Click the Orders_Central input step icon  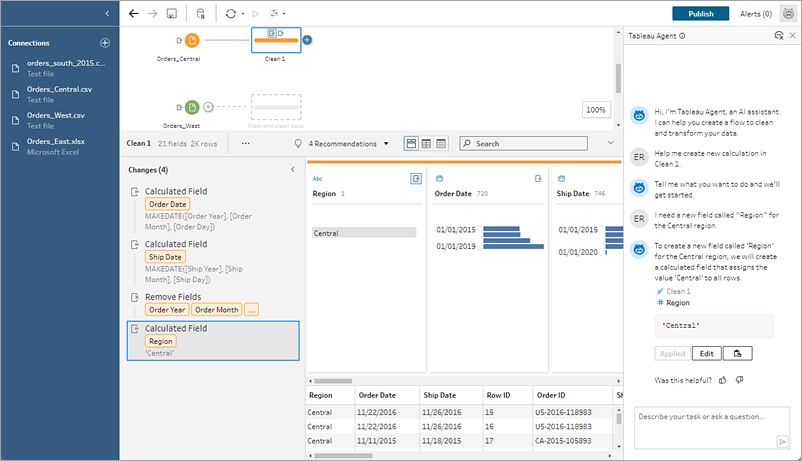[x=192, y=40]
